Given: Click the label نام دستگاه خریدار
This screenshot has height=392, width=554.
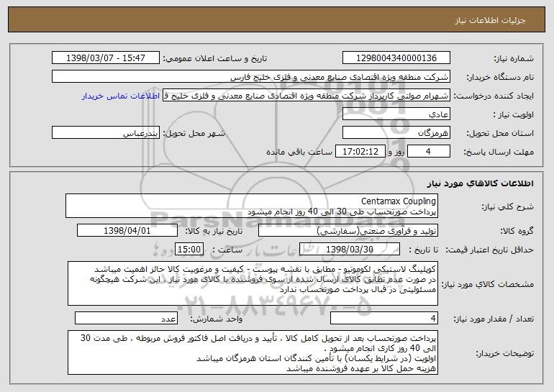Looking at the screenshot, I should pos(500,77).
